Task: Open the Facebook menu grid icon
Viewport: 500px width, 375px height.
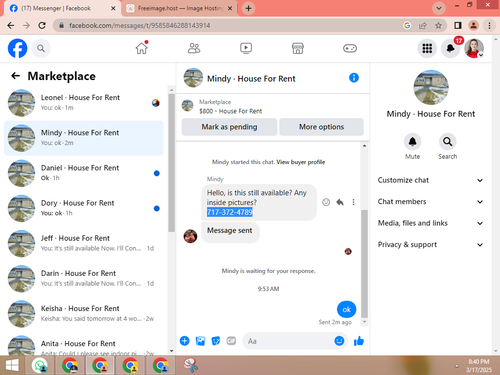Action: point(427,48)
